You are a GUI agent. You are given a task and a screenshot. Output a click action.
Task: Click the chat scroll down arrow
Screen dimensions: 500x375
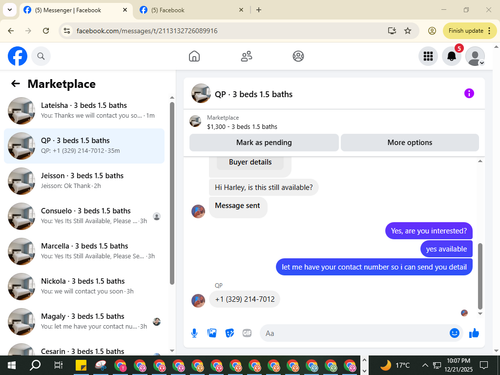tap(480, 314)
